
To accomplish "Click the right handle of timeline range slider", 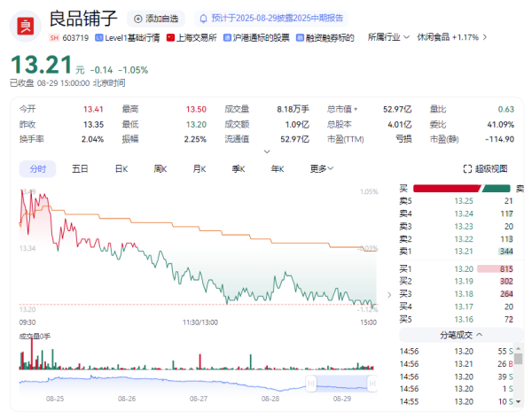I will (x=372, y=383).
